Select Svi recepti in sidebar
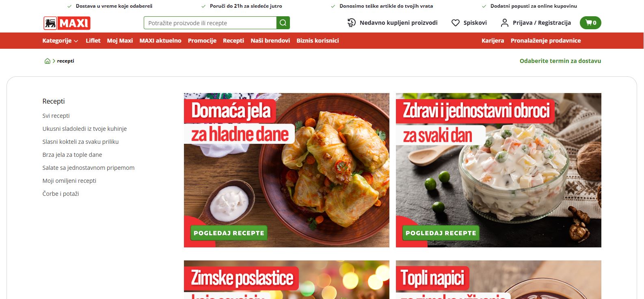 click(56, 116)
